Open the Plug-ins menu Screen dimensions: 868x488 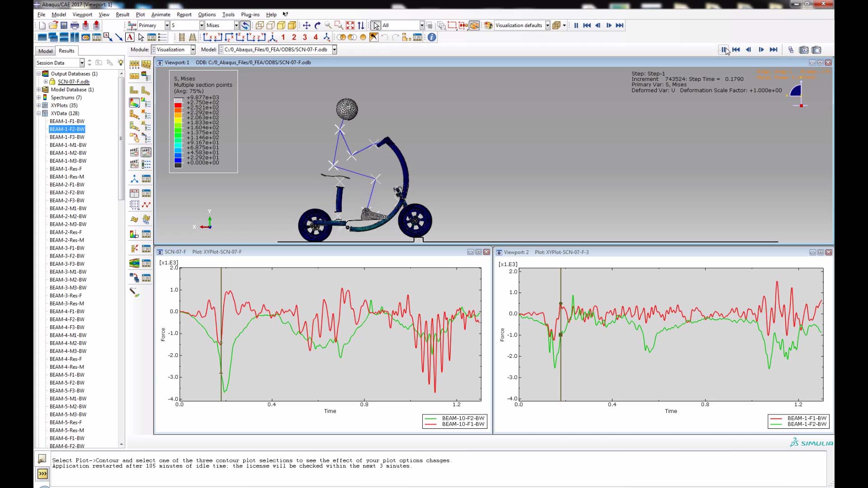[250, 14]
